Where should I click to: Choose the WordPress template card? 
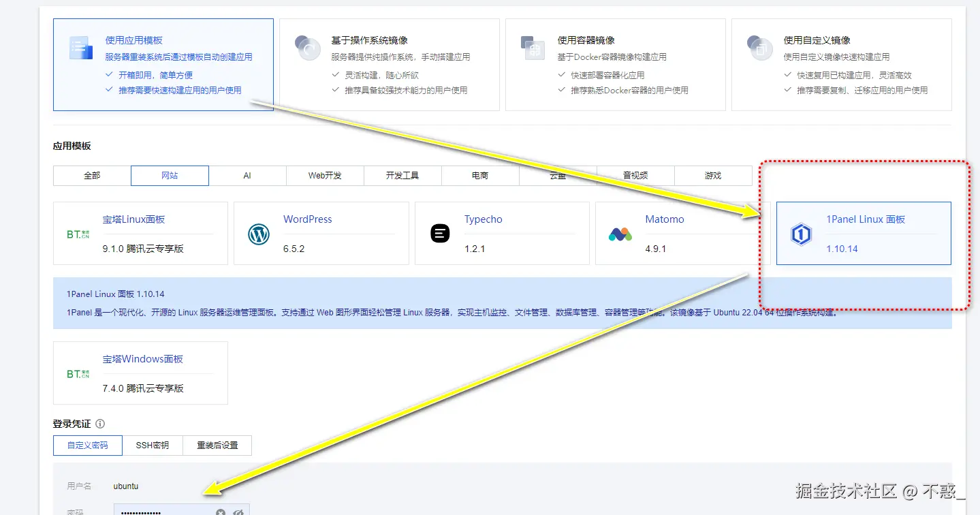pos(321,233)
